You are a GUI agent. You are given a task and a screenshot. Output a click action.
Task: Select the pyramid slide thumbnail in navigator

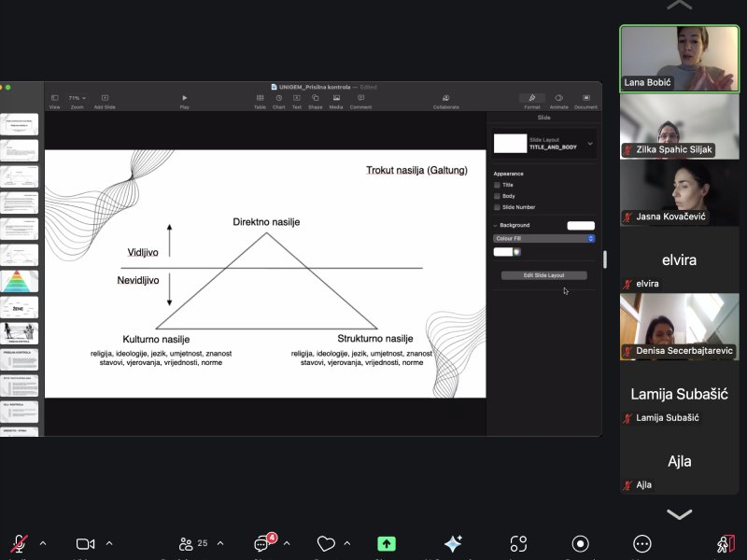(20, 281)
